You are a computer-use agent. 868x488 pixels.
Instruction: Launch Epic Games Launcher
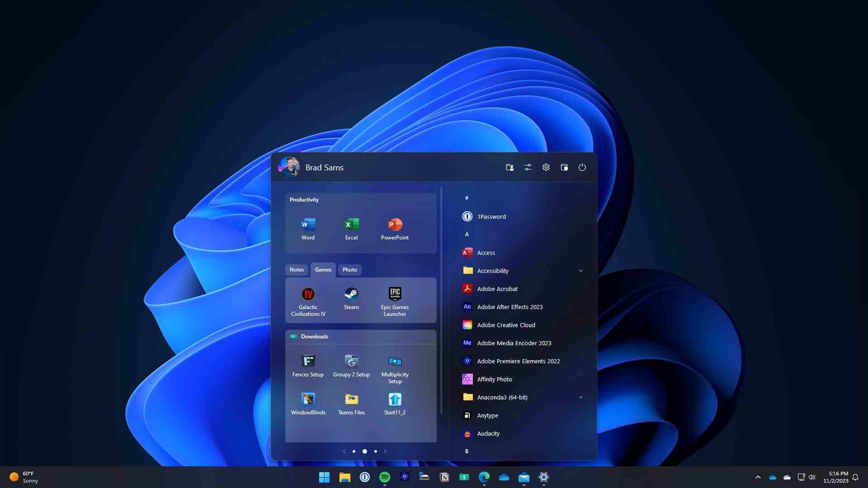click(395, 293)
